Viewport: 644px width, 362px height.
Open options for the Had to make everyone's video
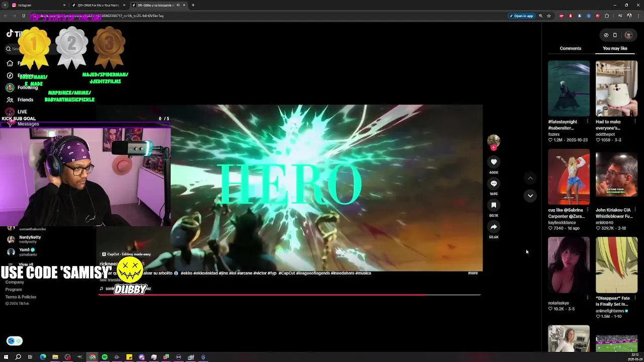635,122
